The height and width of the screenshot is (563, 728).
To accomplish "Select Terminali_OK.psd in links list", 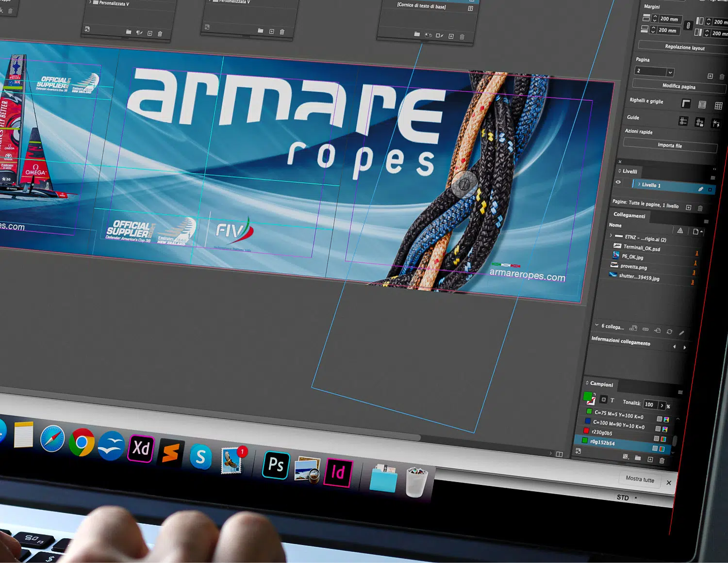I will coord(642,248).
